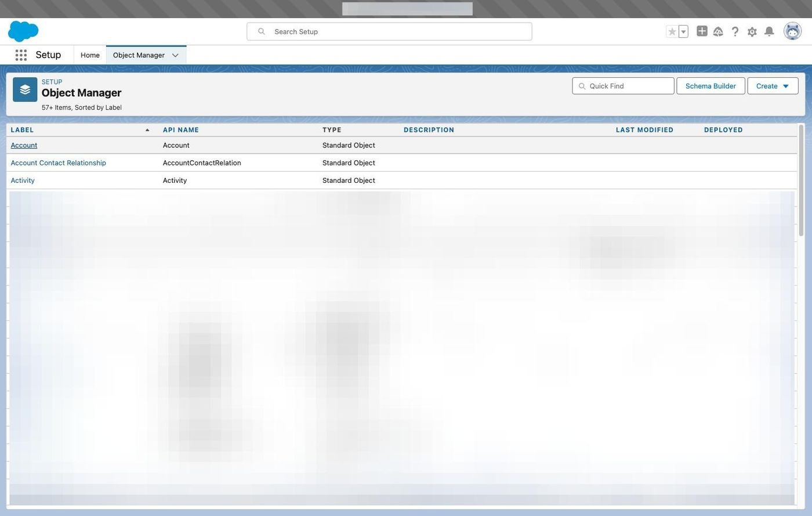This screenshot has width=812, height=516.
Task: Open Account Contact Relationship object
Action: [x=58, y=163]
